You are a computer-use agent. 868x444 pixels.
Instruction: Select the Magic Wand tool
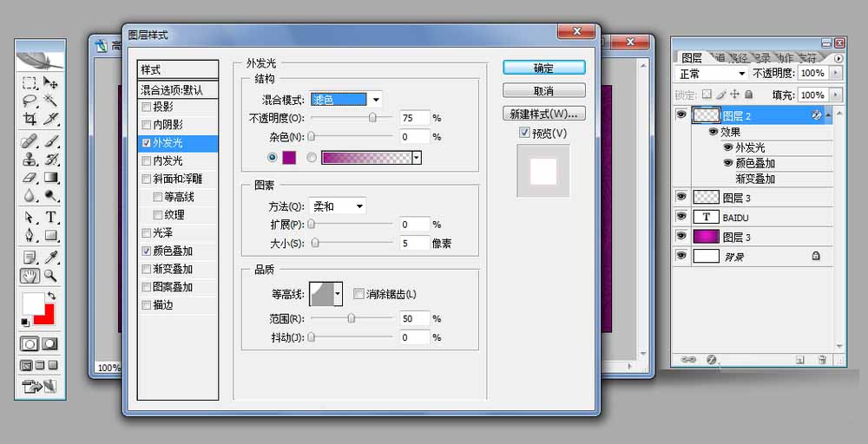pyautogui.click(x=51, y=101)
